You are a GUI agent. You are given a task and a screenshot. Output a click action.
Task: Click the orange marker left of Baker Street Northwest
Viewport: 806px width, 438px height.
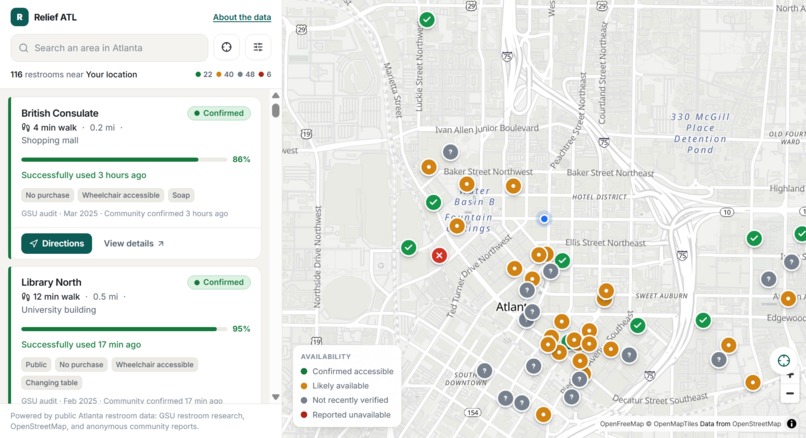point(429,167)
